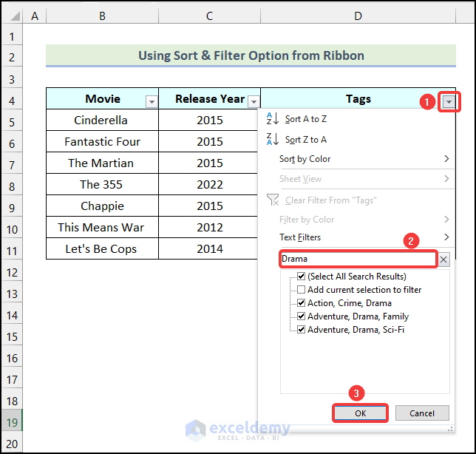Click the search field containing Drama

click(x=358, y=259)
